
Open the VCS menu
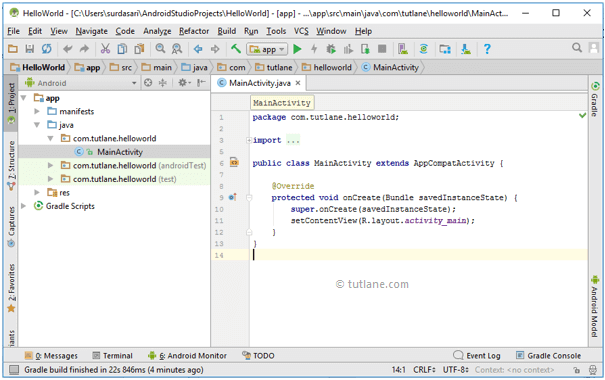(301, 31)
